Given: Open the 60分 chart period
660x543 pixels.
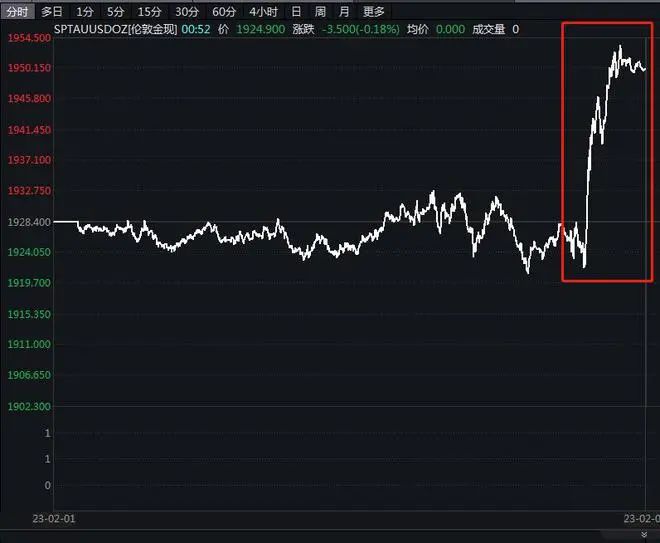Looking at the screenshot, I should tap(224, 12).
